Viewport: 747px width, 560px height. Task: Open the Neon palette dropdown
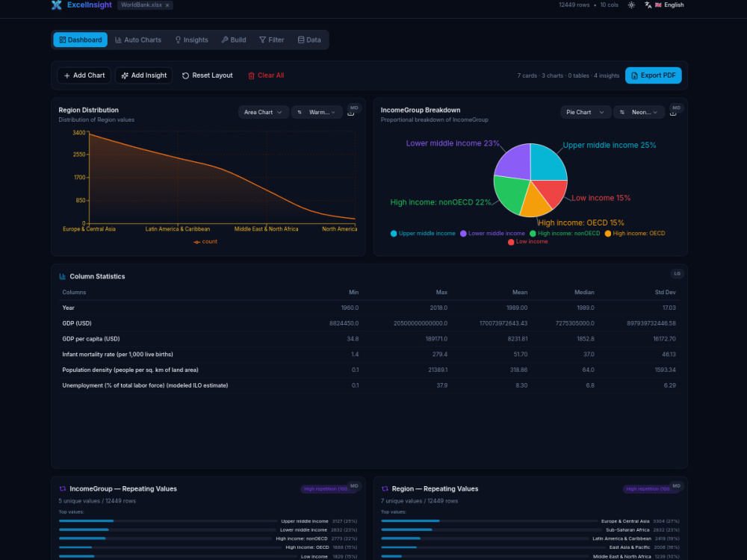[x=639, y=113]
